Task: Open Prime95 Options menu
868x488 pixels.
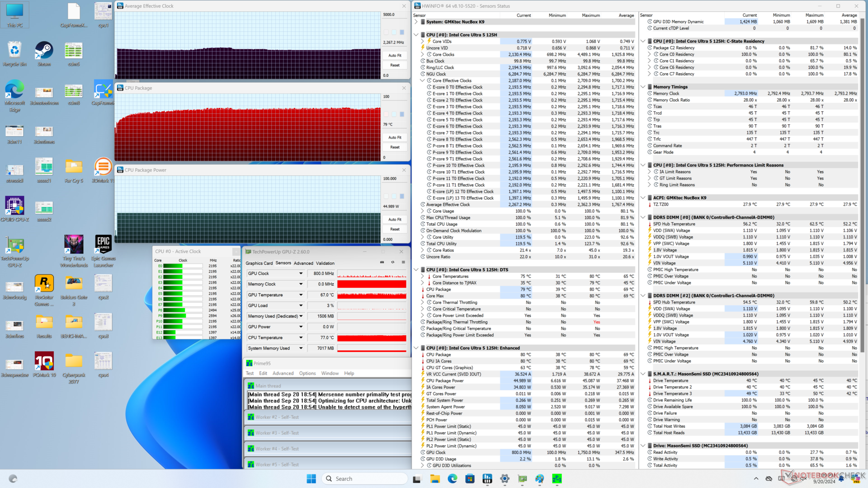Action: pyautogui.click(x=307, y=373)
